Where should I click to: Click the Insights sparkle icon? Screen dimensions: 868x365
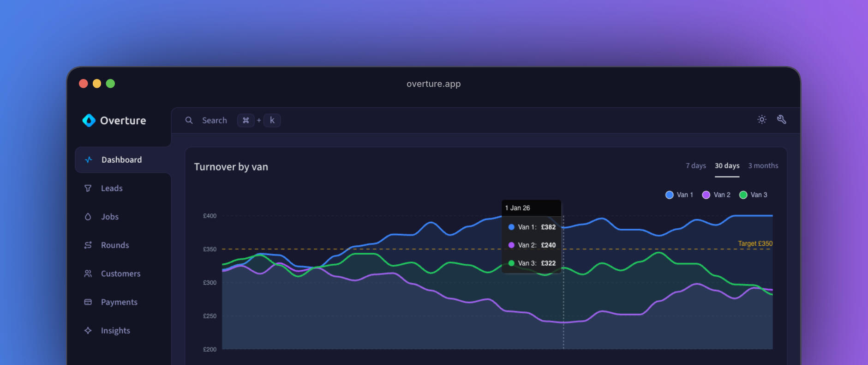click(88, 331)
